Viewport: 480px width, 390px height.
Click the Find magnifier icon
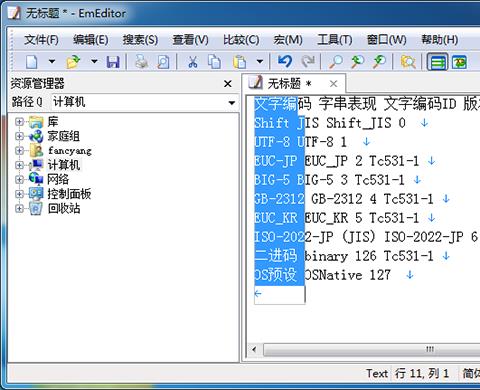pos(336,62)
